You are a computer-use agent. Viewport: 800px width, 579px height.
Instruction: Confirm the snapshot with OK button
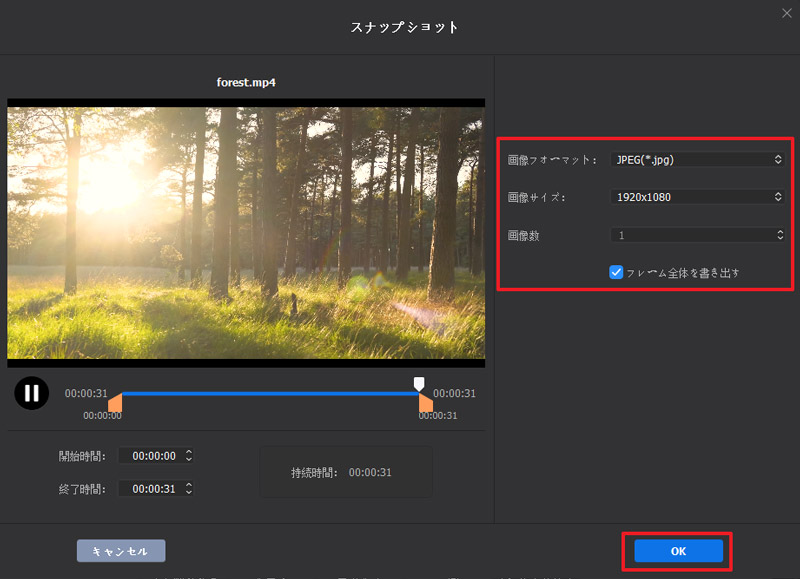(678, 551)
